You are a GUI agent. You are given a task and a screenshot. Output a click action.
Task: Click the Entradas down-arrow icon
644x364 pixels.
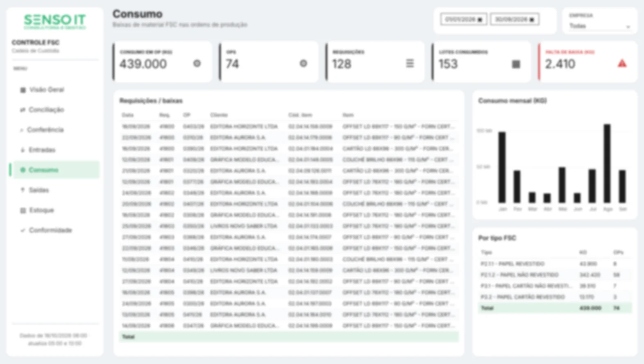23,150
